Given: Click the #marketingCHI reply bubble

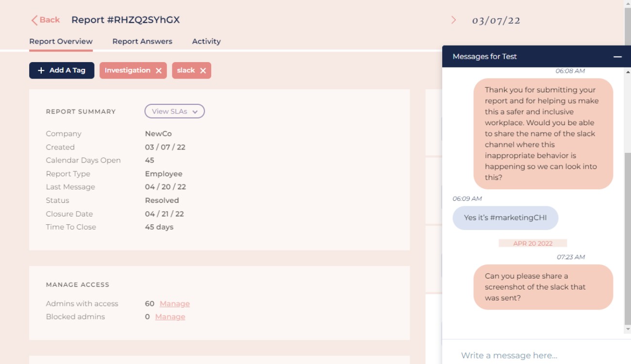Looking at the screenshot, I should coord(505,218).
